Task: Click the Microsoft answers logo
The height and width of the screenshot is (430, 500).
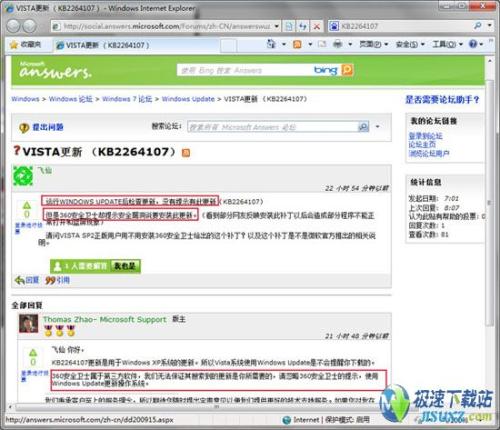Action: point(55,70)
